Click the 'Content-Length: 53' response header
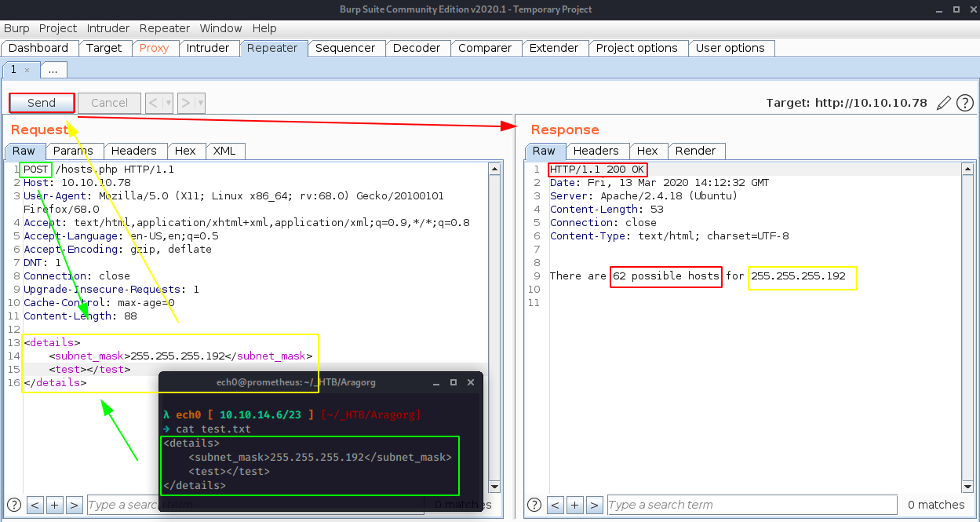980x522 pixels. [607, 209]
